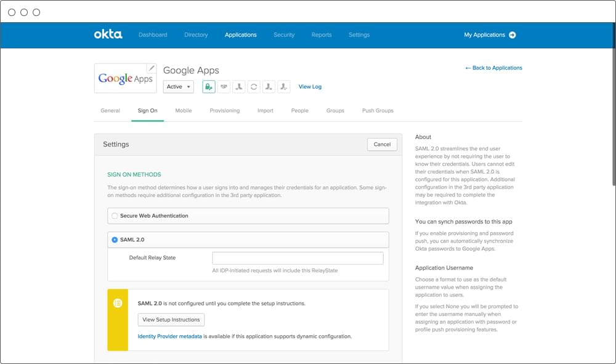Click the View Setup Instructions button
616x364 pixels.
171,320
